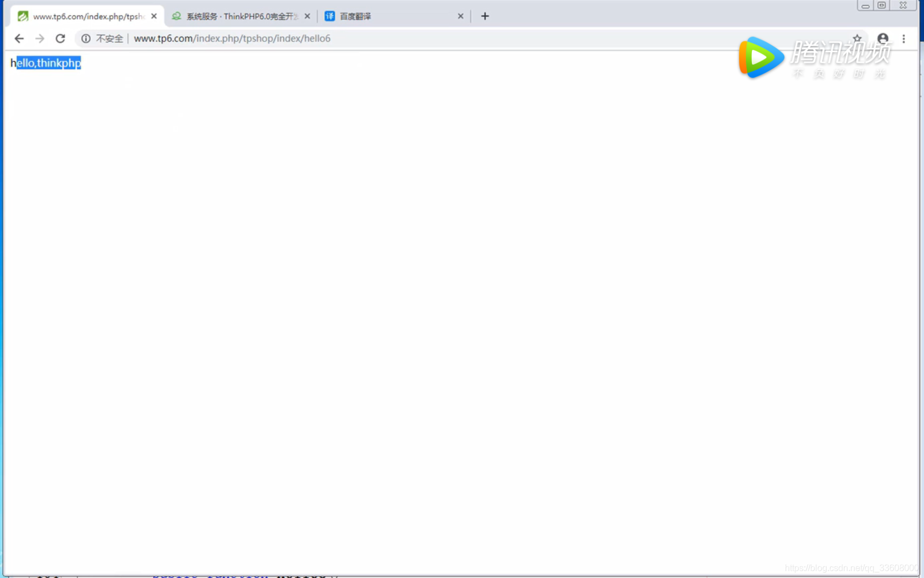Image resolution: width=924 pixels, height=578 pixels.
Task: Close the browser window
Action: (903, 6)
